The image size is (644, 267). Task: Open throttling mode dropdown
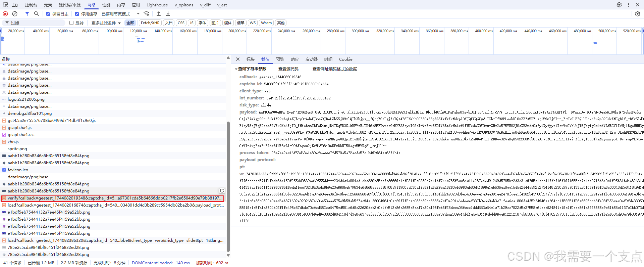(x=121, y=14)
